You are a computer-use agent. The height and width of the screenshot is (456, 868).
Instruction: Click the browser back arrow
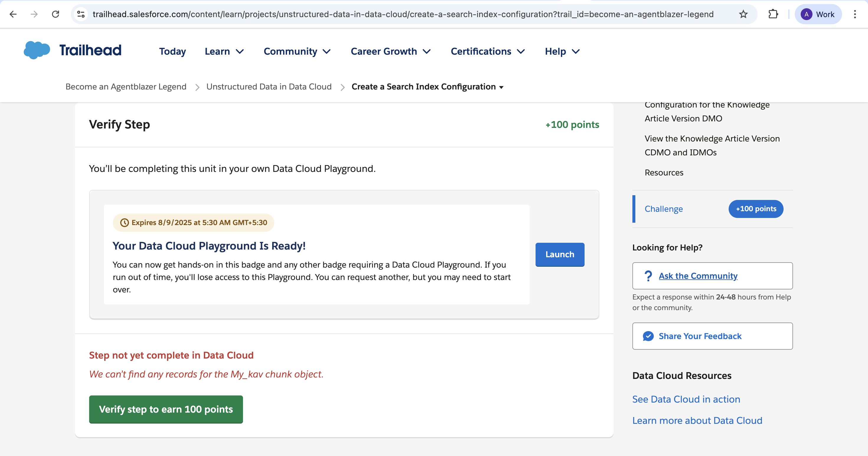(x=13, y=14)
